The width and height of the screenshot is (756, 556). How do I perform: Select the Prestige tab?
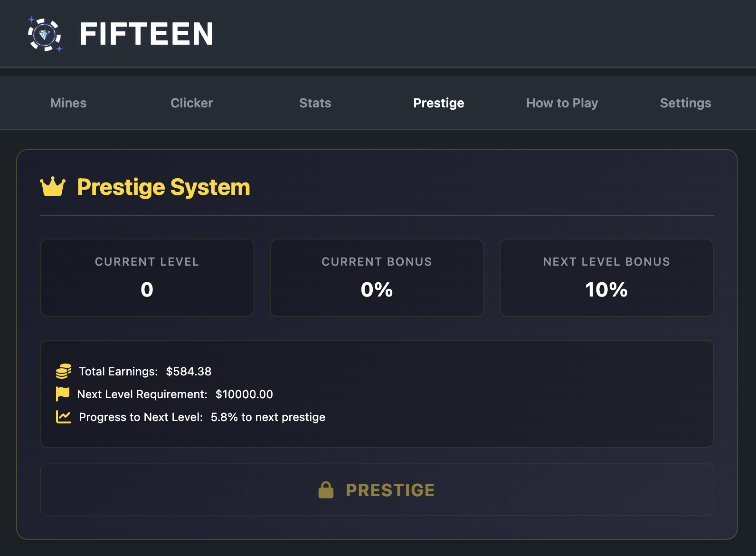click(x=439, y=103)
